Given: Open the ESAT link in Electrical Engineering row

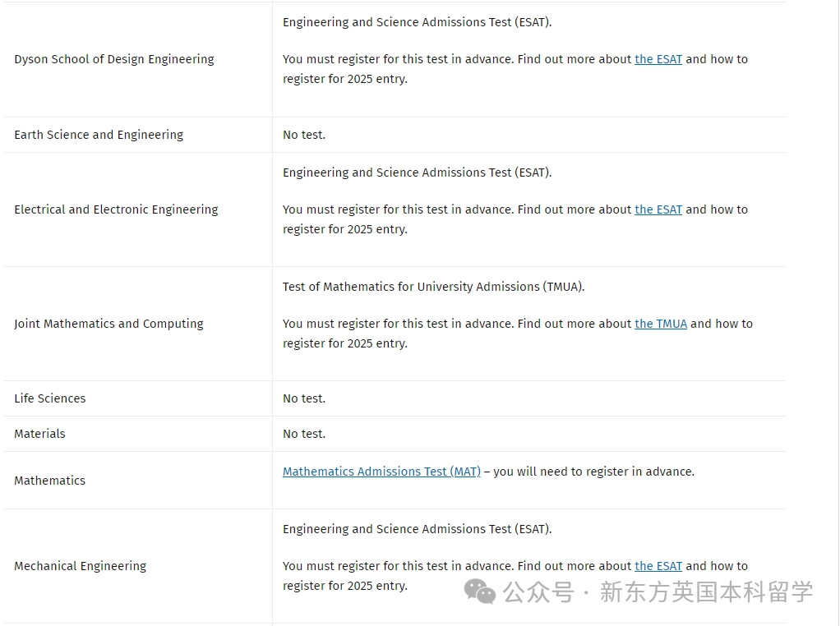Looking at the screenshot, I should click(x=658, y=210).
